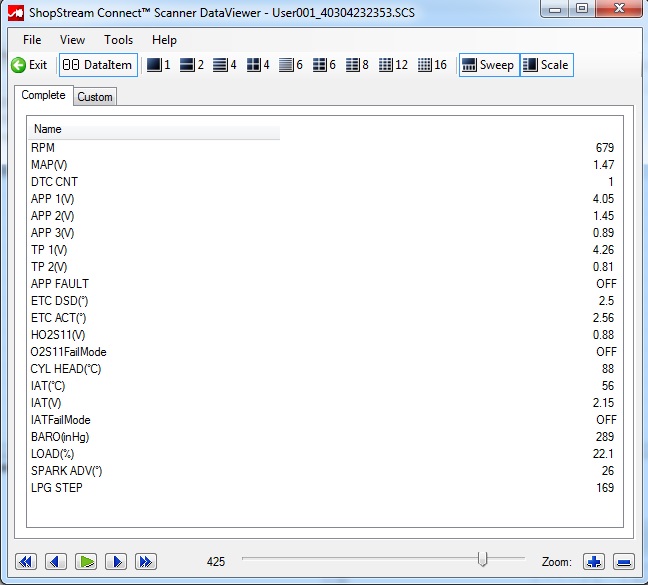Select the APP FAULT row
Image resolution: width=648 pixels, height=585 pixels.
click(x=324, y=284)
